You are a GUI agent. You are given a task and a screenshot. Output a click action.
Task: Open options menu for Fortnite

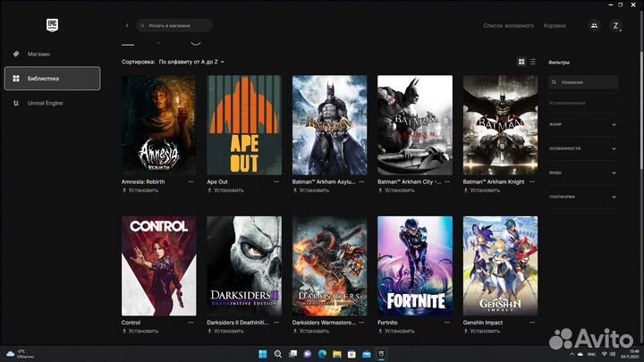coord(447,323)
